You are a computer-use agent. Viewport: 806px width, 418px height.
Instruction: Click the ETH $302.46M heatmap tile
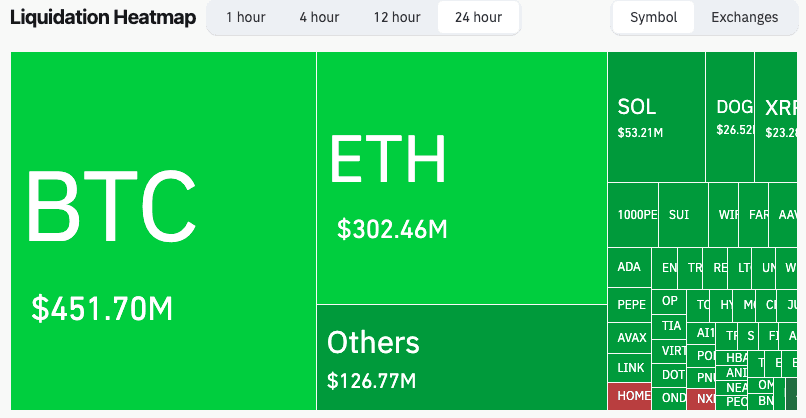tap(462, 178)
